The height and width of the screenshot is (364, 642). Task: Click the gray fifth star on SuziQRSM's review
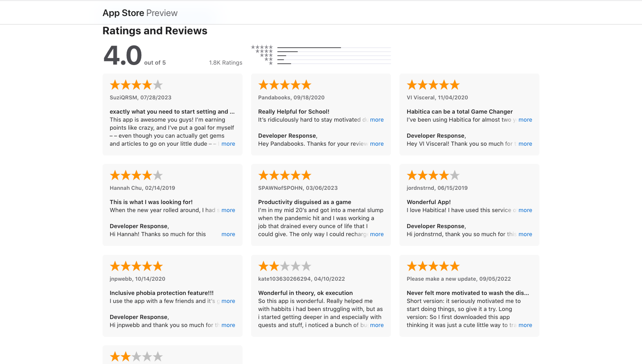tap(158, 84)
